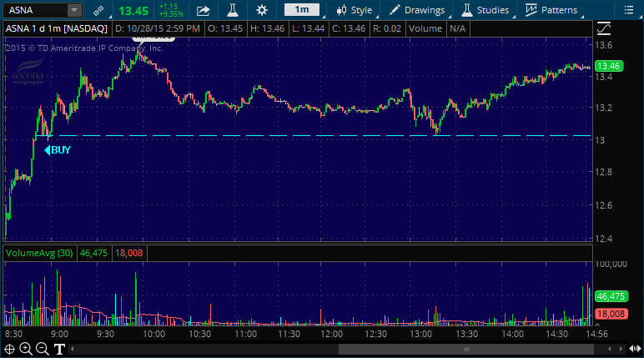Click the 100,000 volume axis label
Screen dimensions: 644x358
611,264
